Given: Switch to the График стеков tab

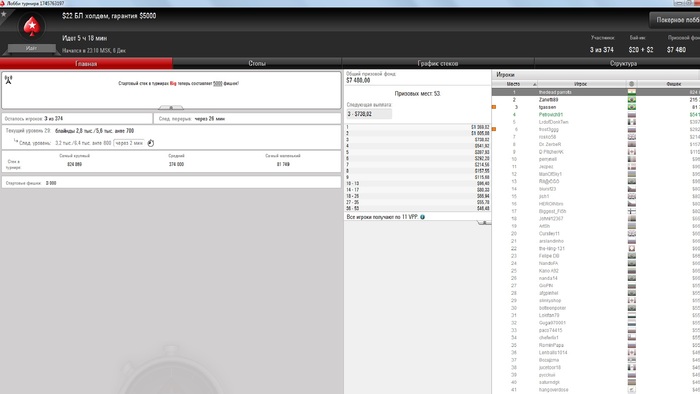Looking at the screenshot, I should [438, 63].
